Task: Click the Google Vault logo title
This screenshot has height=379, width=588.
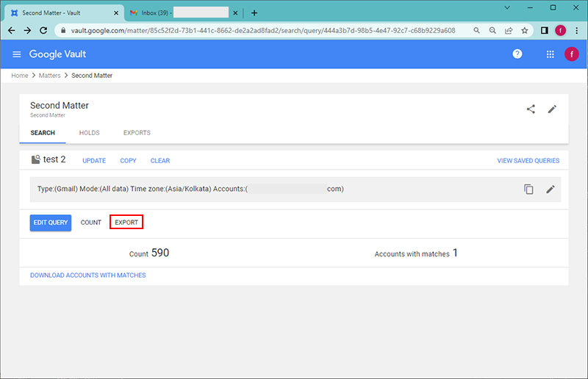Action: click(58, 54)
